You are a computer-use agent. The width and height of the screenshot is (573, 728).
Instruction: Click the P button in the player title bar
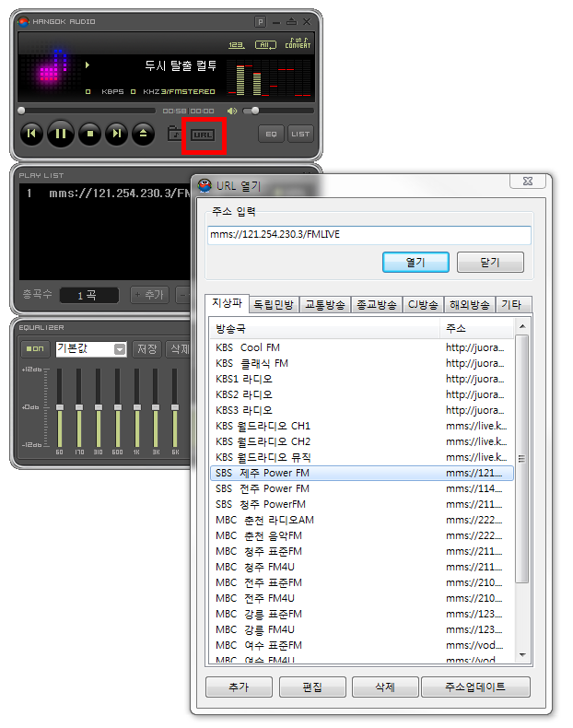click(261, 21)
